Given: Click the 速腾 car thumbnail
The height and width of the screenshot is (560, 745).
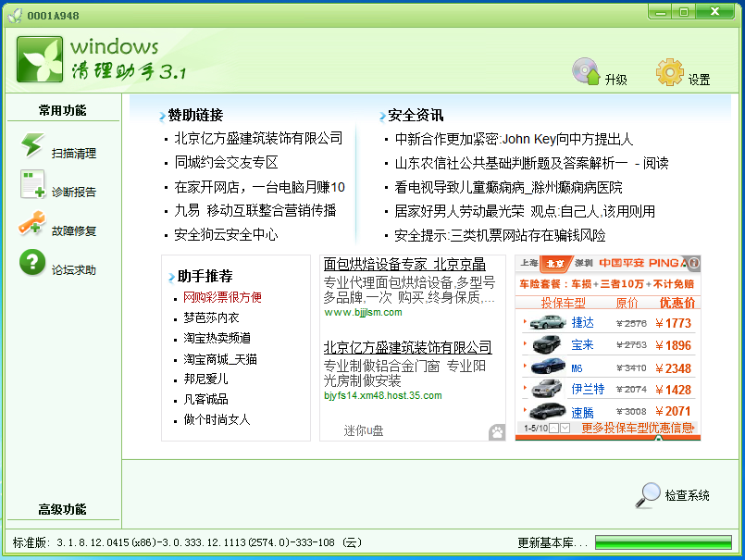Looking at the screenshot, I should pyautogui.click(x=546, y=409).
